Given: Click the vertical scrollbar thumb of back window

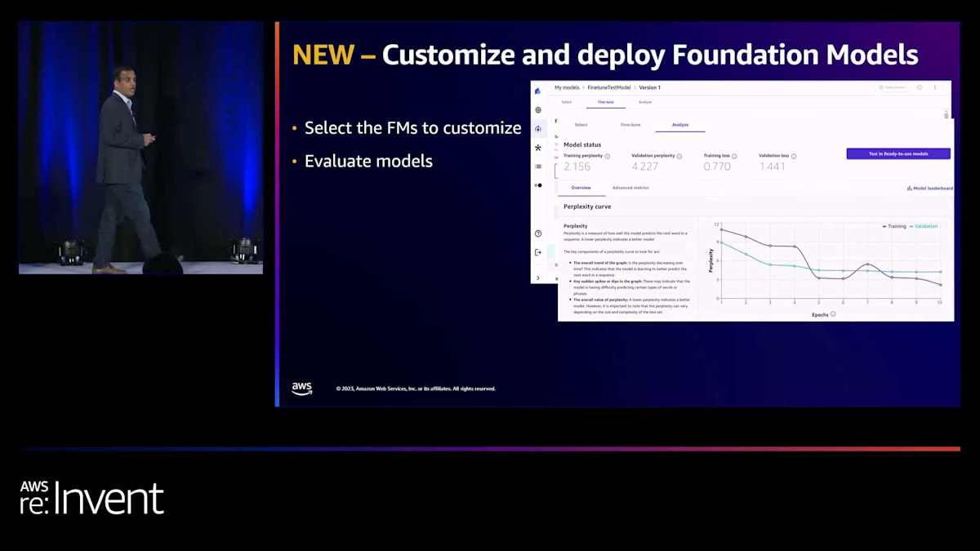Looking at the screenshot, I should point(947,114).
